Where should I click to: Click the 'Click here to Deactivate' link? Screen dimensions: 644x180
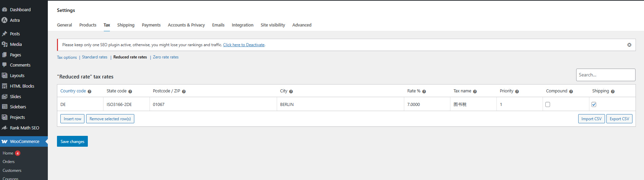(x=244, y=45)
